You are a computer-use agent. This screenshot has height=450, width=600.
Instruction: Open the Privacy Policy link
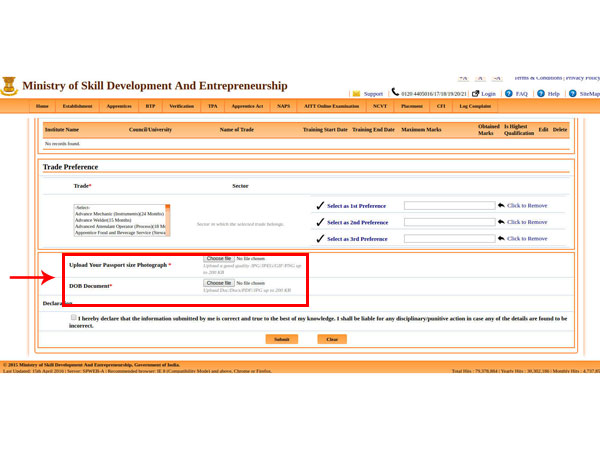[583, 78]
